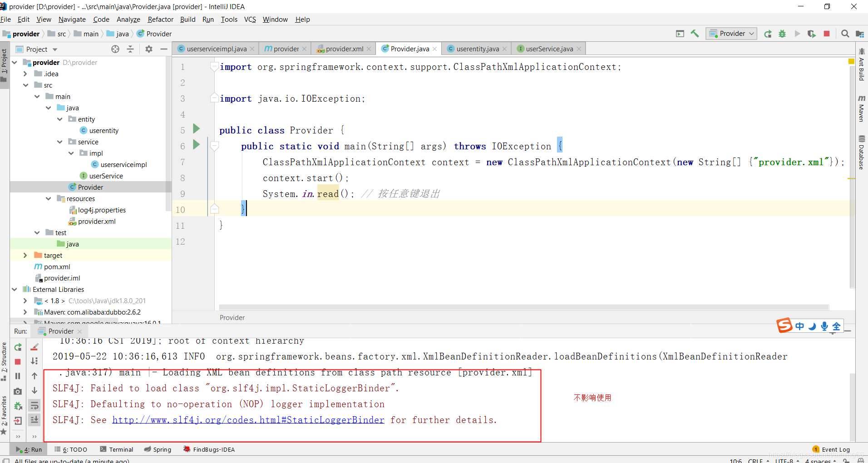Click the red Stop button in top toolbar

pos(827,34)
